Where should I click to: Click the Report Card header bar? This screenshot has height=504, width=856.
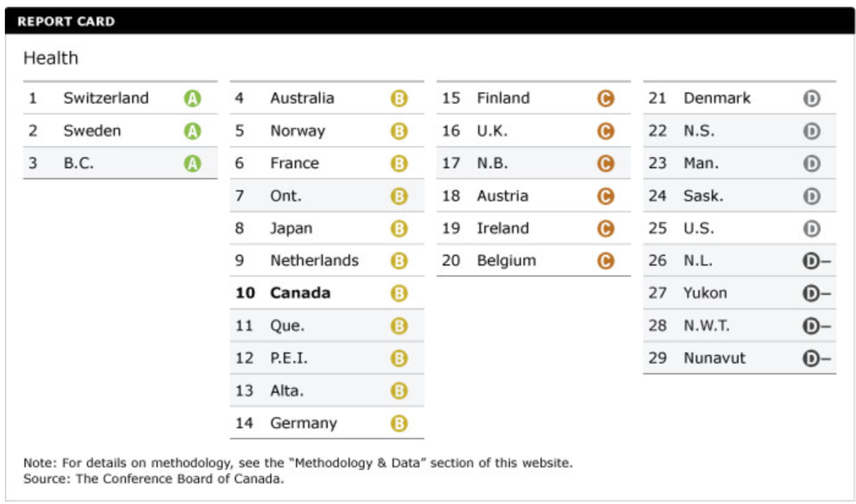click(427, 22)
